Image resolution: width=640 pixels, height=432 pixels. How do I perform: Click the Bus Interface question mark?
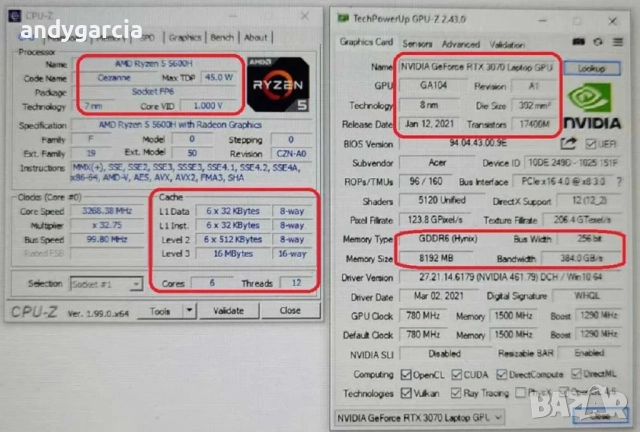point(620,182)
